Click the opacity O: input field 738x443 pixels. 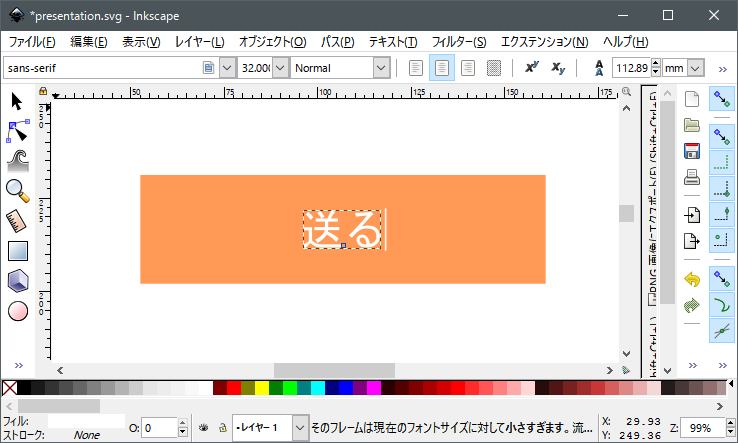[x=159, y=428]
